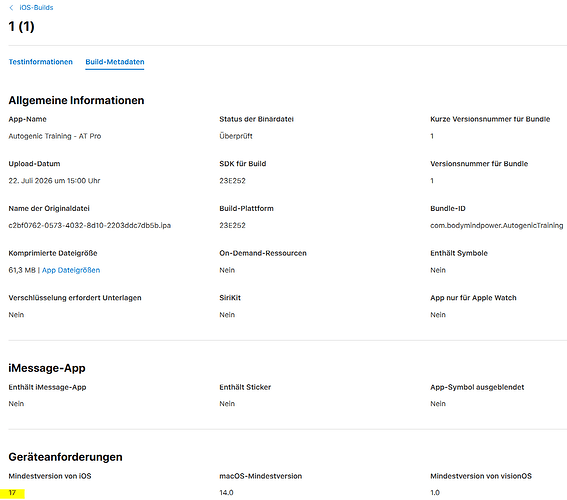Click the build title '1 (1)'
Screen dimensions: 567x500
coord(21,26)
